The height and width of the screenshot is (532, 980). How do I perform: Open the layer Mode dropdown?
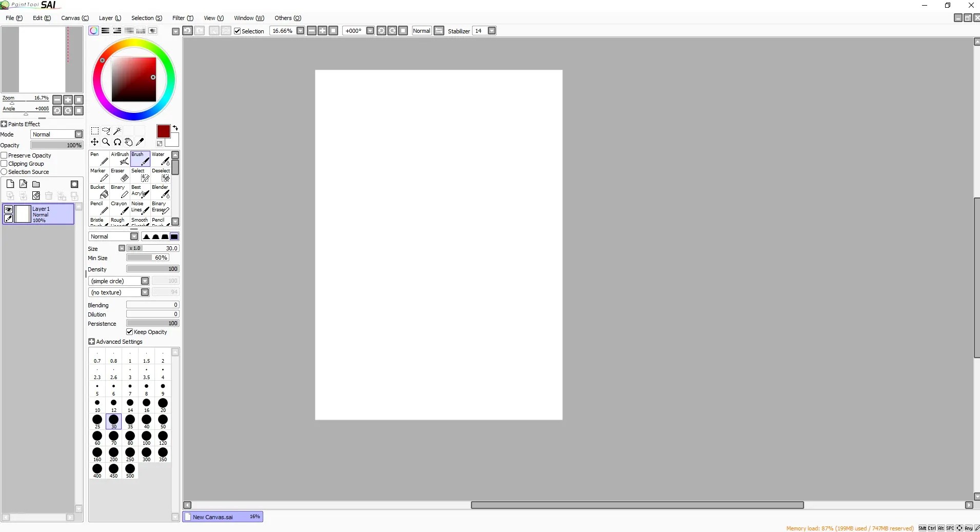pyautogui.click(x=78, y=134)
